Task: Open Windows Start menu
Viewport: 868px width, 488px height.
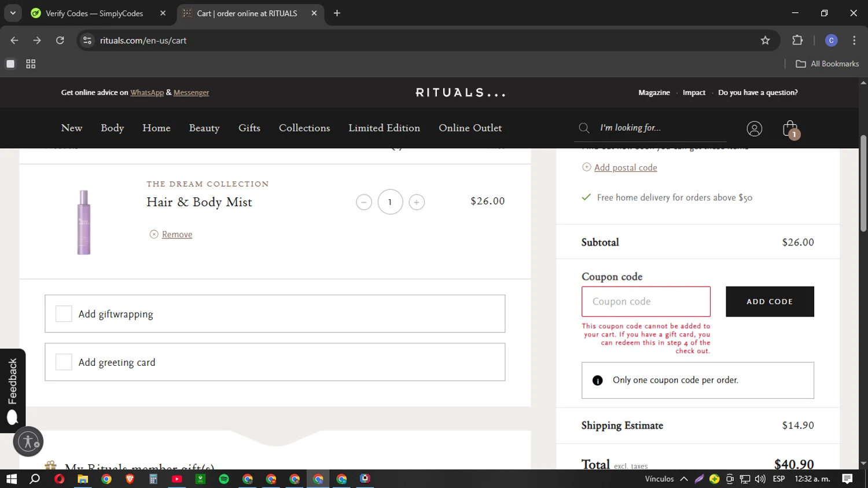Action: (x=11, y=479)
